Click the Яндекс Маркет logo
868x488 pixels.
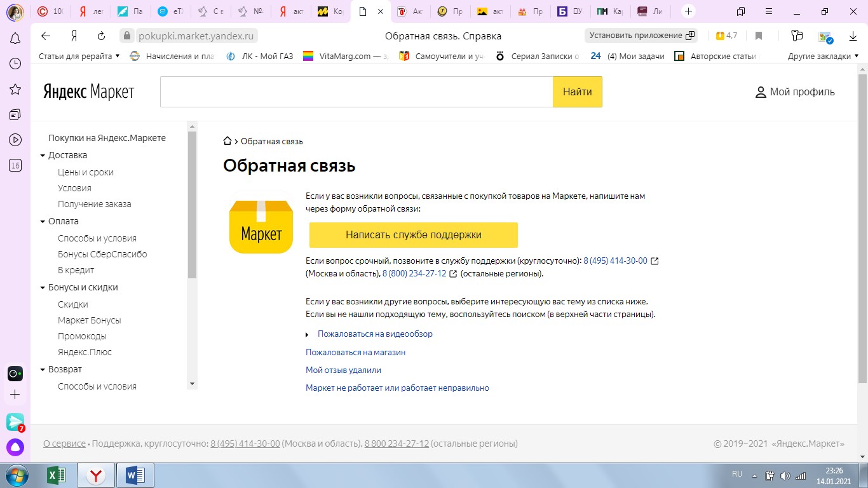click(x=89, y=92)
